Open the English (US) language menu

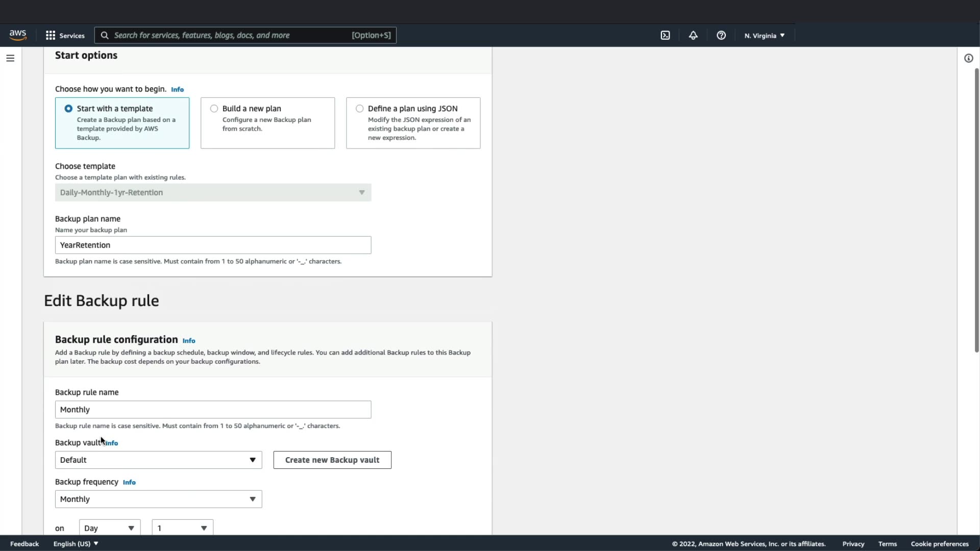pyautogui.click(x=76, y=544)
